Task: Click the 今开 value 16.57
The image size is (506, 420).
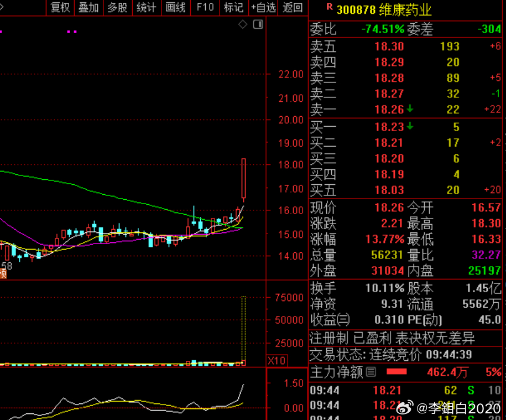Action: coord(486,208)
